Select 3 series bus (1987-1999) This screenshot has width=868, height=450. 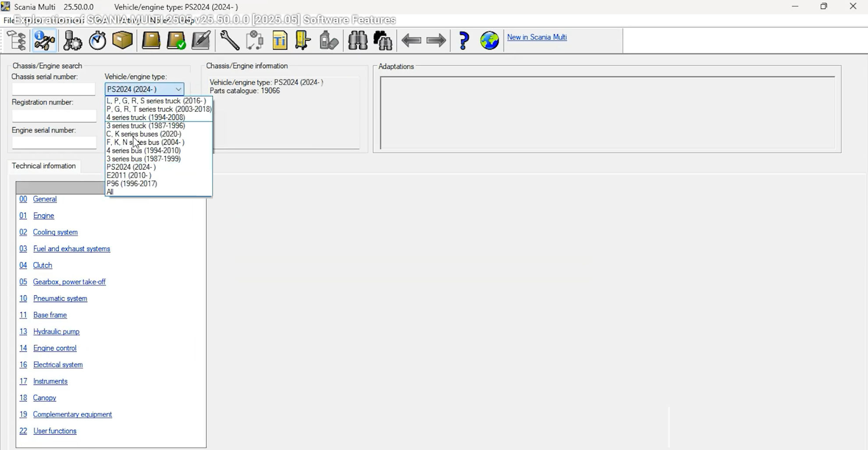click(159, 159)
